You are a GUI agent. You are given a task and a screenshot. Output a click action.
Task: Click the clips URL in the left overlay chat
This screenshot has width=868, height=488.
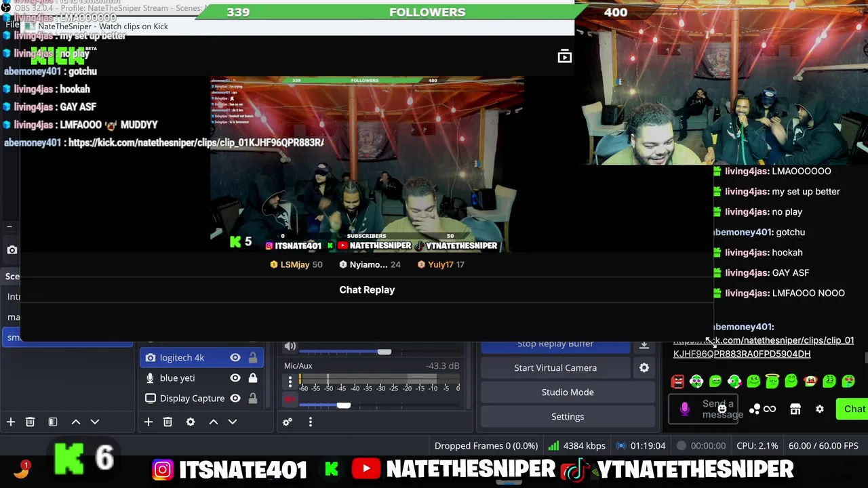pos(196,142)
